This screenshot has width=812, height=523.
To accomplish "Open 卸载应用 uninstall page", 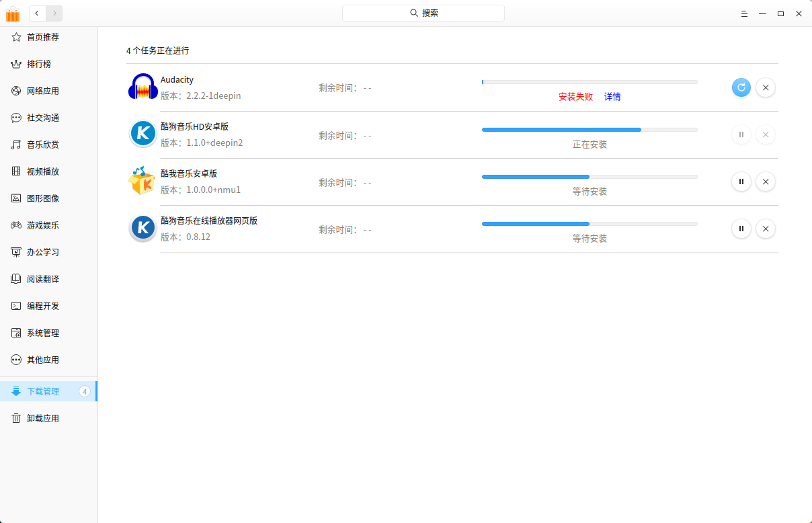I will (x=48, y=418).
